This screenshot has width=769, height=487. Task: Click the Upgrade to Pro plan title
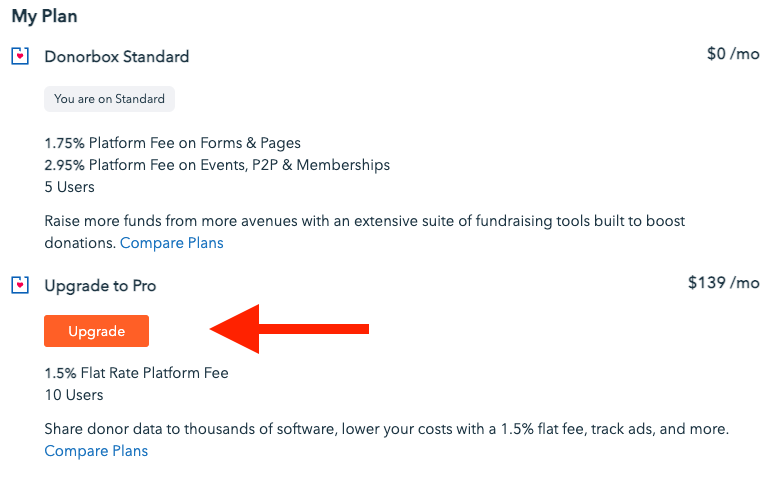tap(100, 286)
